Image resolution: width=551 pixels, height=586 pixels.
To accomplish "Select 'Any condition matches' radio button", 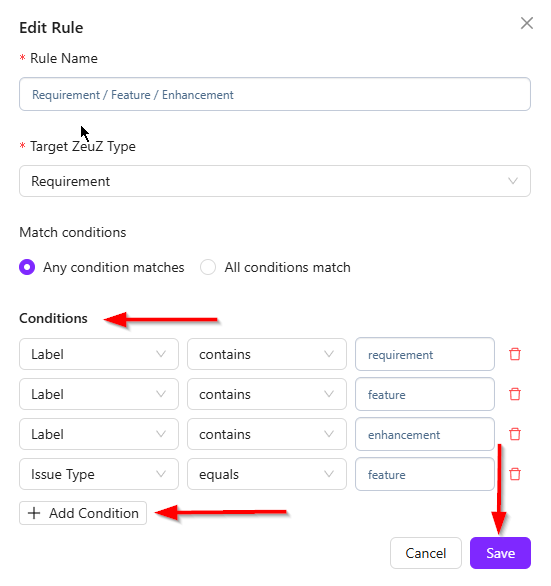I will [27, 267].
